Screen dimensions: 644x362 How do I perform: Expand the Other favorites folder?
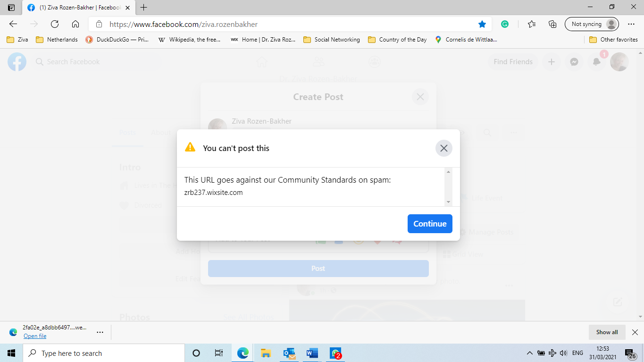pos(613,40)
